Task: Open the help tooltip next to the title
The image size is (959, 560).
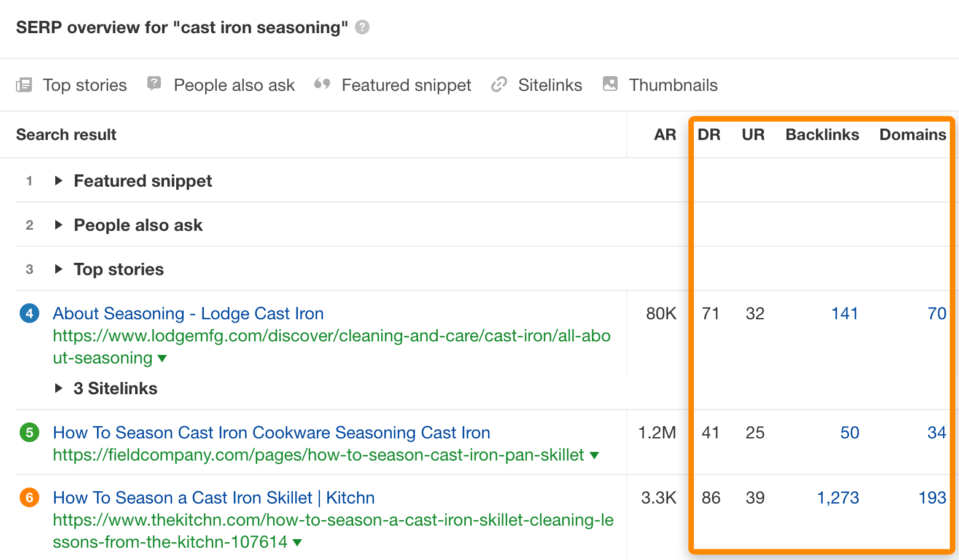Action: pos(362,27)
